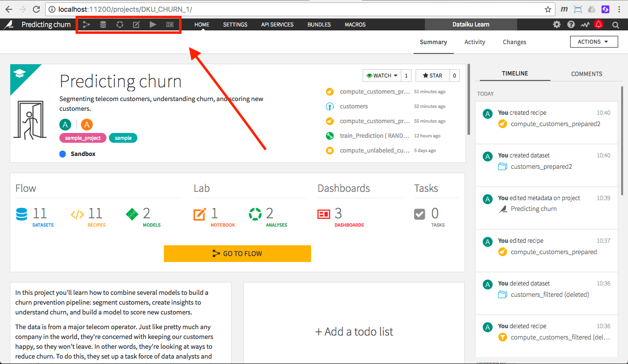Click the Sandbox status label
This screenshot has height=364, width=628.
(83, 154)
